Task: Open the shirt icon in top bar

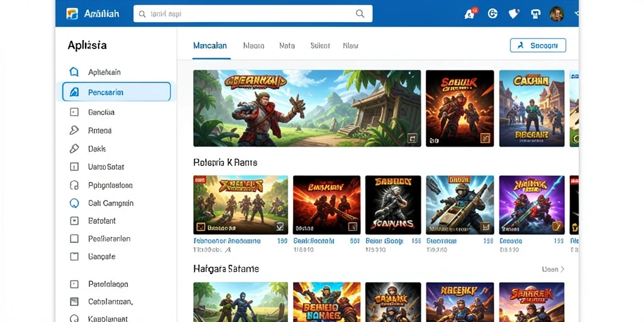Action: pos(536,14)
